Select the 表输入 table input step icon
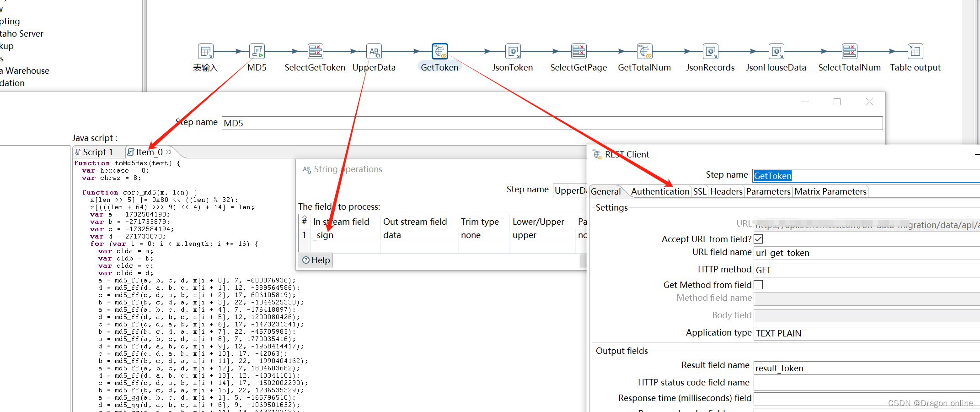Image resolution: width=980 pixels, height=412 pixels. 205,51
